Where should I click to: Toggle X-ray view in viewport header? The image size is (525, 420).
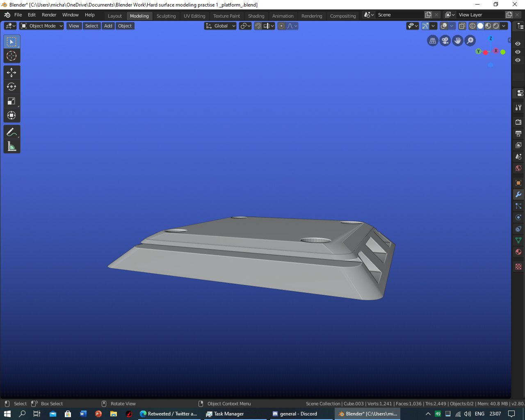click(x=462, y=26)
